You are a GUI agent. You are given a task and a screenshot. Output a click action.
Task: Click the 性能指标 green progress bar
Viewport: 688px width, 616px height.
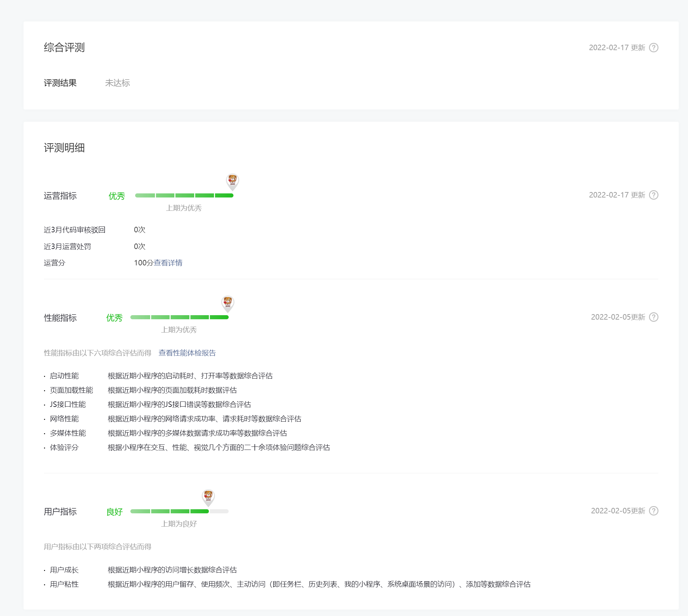(x=179, y=317)
